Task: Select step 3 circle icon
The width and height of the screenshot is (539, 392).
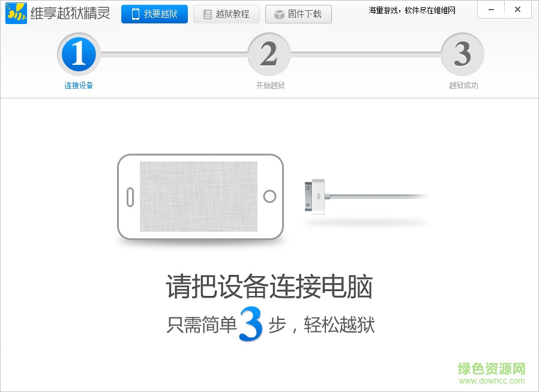Action: tap(463, 55)
